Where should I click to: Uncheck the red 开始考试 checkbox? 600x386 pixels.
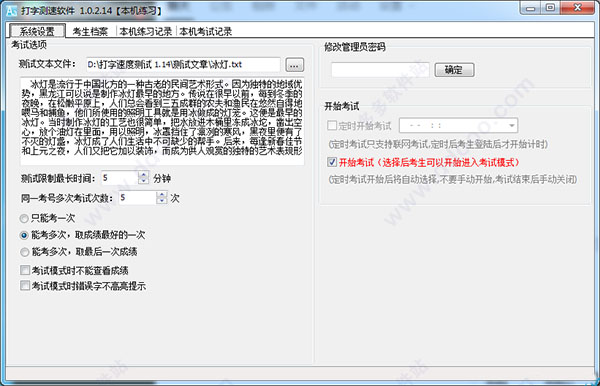332,162
